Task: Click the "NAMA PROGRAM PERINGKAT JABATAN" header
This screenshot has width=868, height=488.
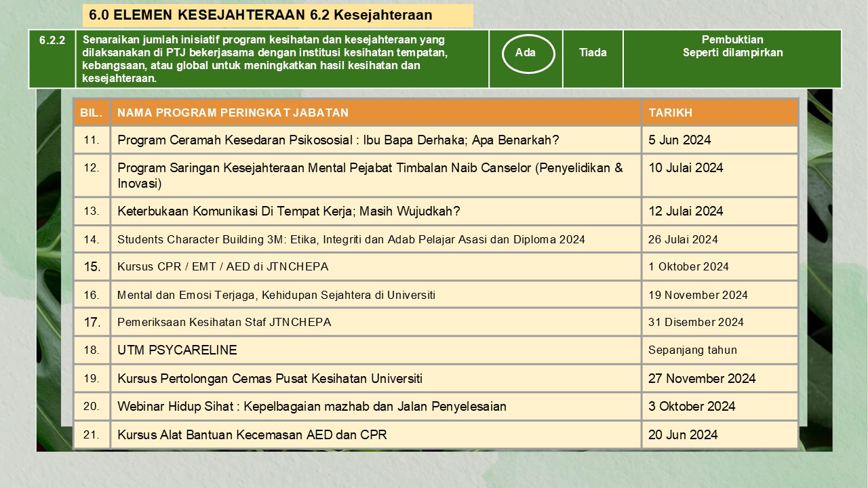Action: point(233,113)
